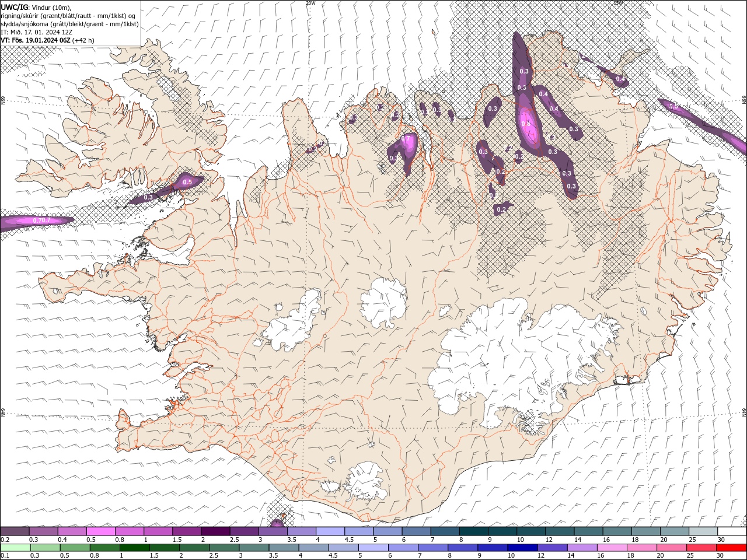The image size is (747, 560).
Task: Click the 'UWC/IG' title text
Action: tap(15, 7)
